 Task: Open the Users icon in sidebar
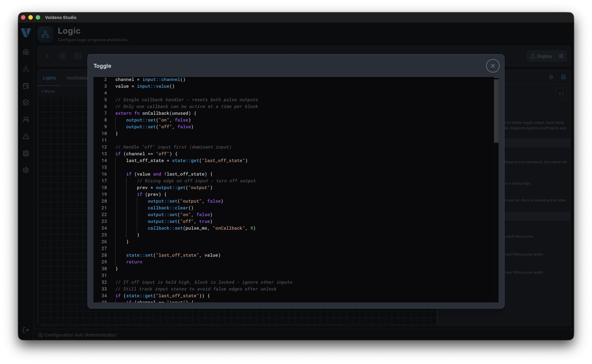click(x=26, y=119)
